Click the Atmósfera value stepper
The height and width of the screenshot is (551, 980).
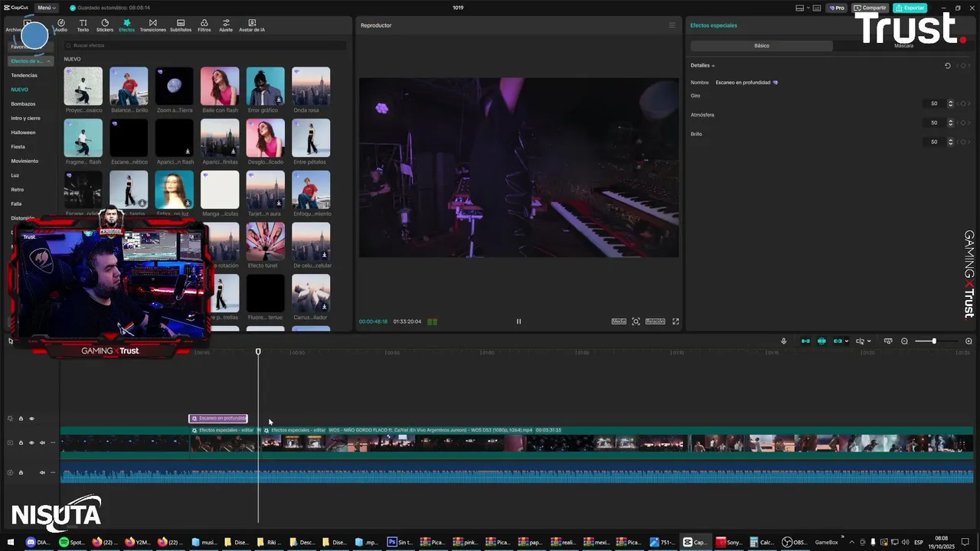pos(951,122)
